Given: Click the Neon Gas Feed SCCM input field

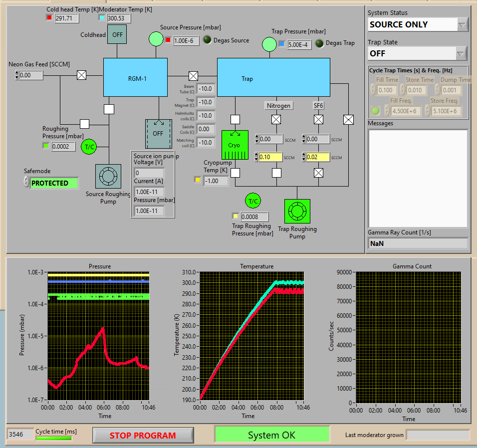Looking at the screenshot, I should [31, 75].
